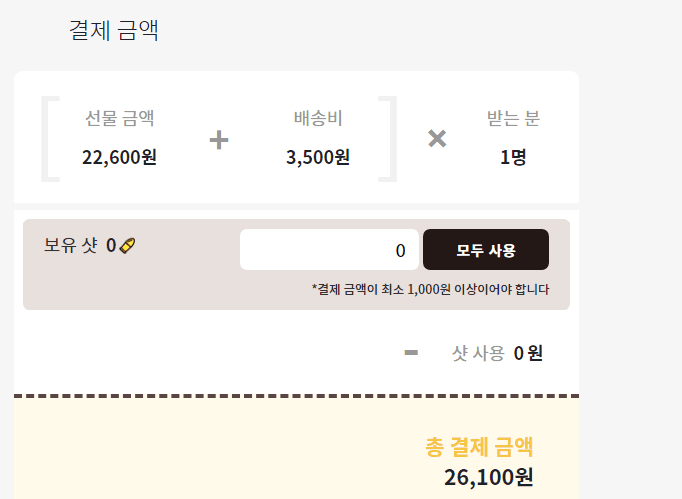Click the 26,100원 total amount
The height and width of the screenshot is (499, 682).
click(488, 477)
